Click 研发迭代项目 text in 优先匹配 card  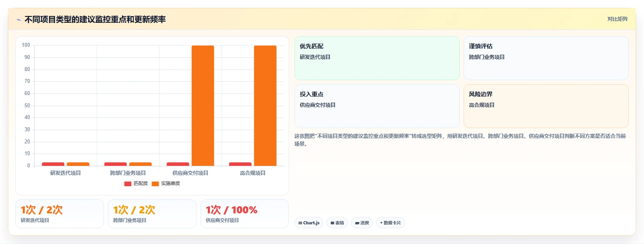(x=315, y=57)
